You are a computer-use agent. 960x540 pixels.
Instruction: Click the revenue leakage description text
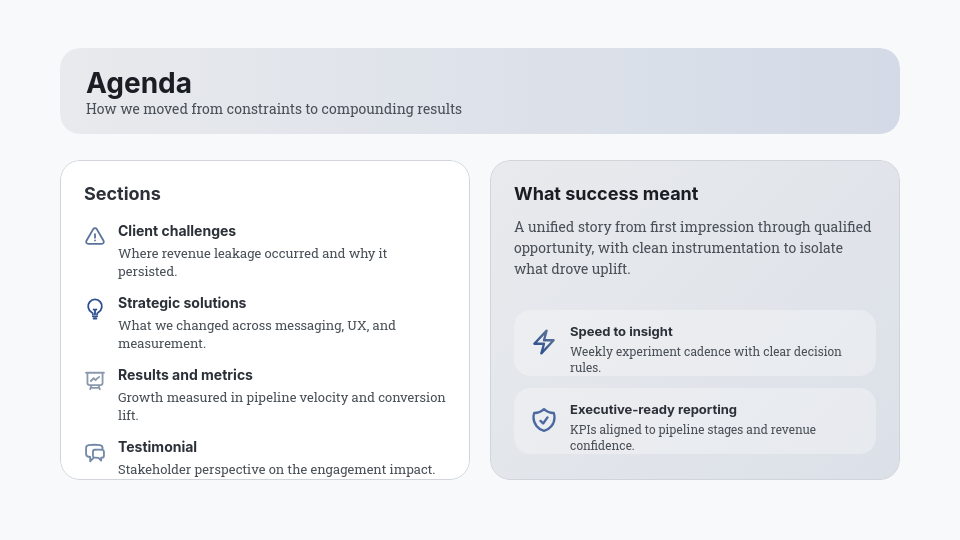click(252, 262)
